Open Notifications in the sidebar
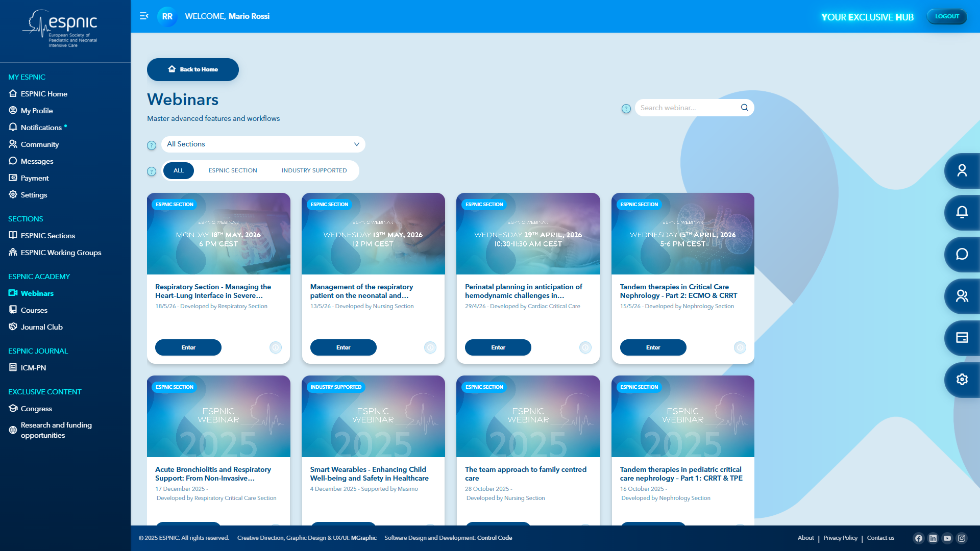Screen dimensions: 980x551 (x=35, y=128)
